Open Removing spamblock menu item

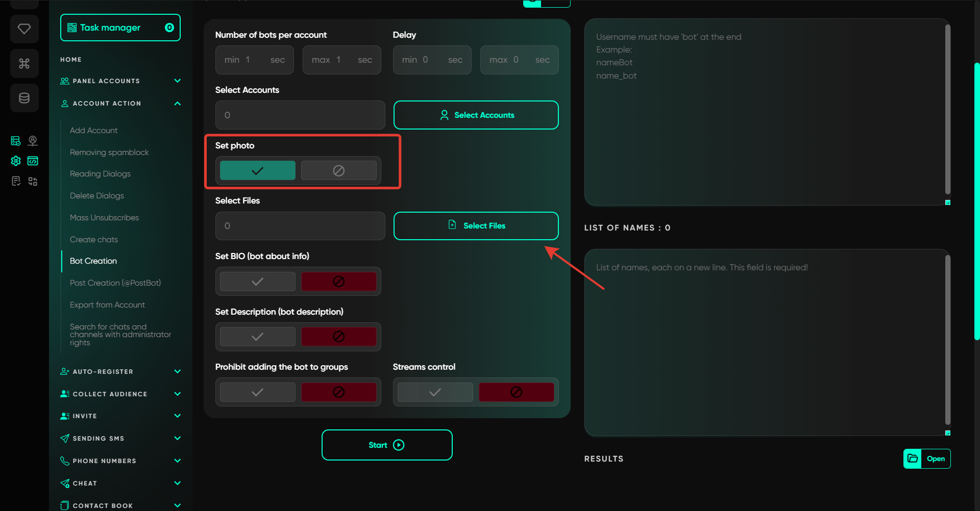tap(109, 152)
